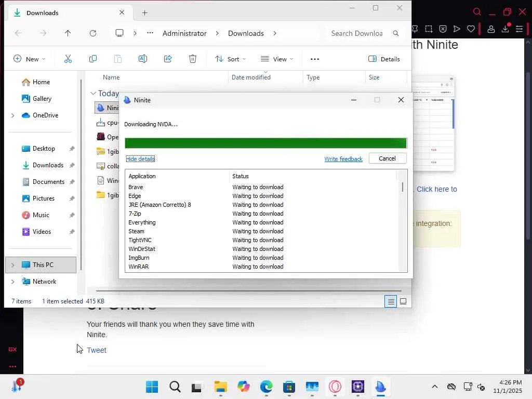The width and height of the screenshot is (532, 399).
Task: Click the Delete trash icon in Explorer toolbar
Action: [x=193, y=59]
